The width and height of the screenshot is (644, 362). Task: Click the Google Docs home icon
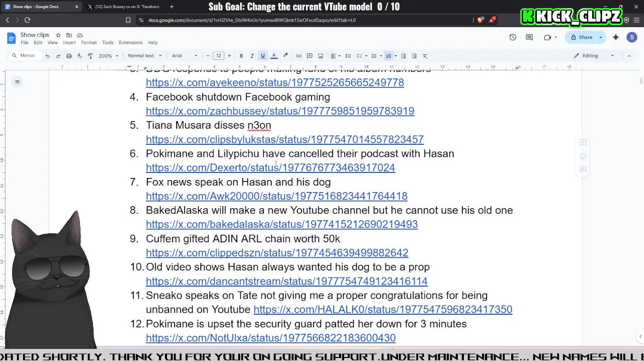[11, 38]
